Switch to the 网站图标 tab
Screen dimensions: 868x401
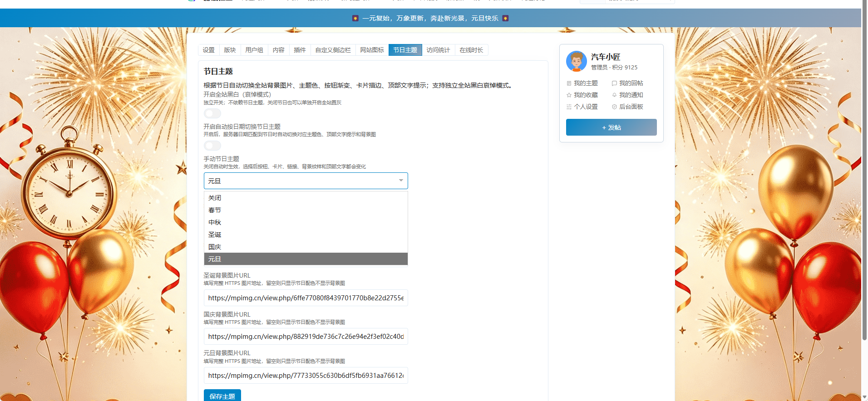point(372,50)
